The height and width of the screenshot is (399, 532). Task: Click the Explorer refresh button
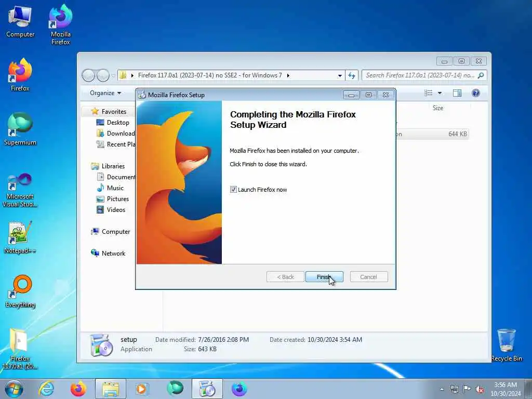(x=352, y=76)
